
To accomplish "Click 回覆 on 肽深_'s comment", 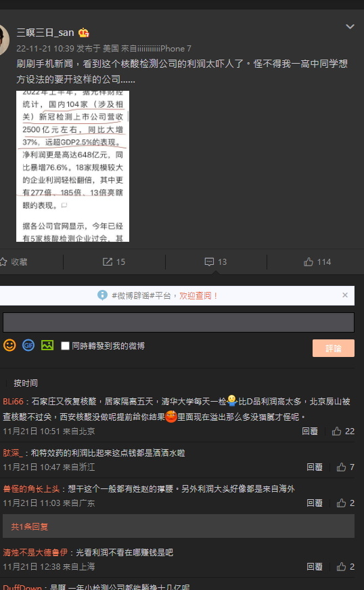I will (x=314, y=467).
